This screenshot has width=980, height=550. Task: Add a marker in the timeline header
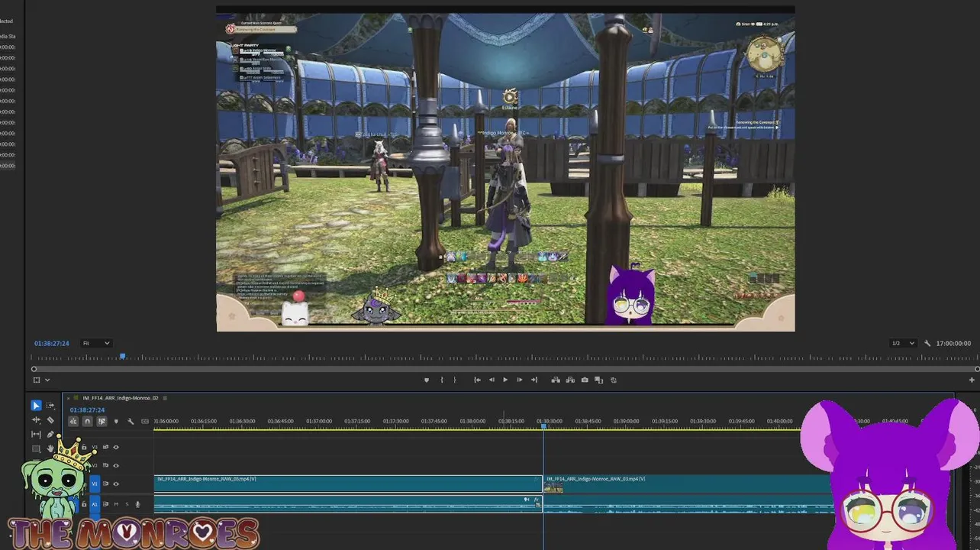pyautogui.click(x=116, y=421)
